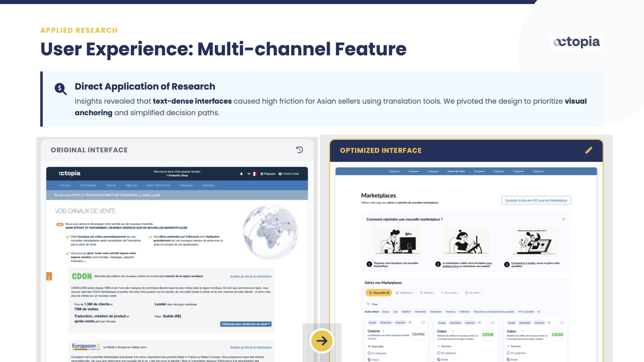Click the notification bell icon
Viewport: 644px width, 362px height.
pos(241,174)
